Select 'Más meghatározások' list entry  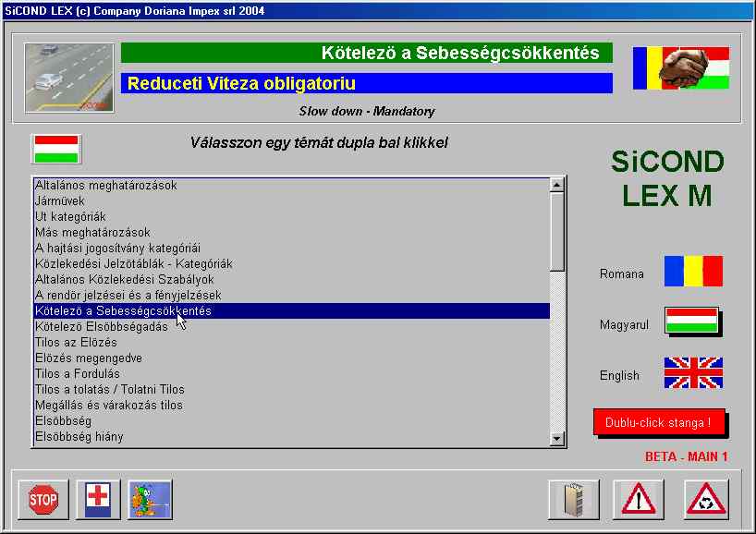click(292, 232)
